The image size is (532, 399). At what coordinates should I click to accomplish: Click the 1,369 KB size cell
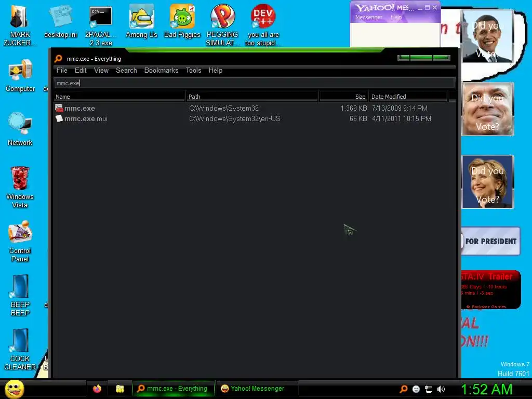(x=354, y=108)
